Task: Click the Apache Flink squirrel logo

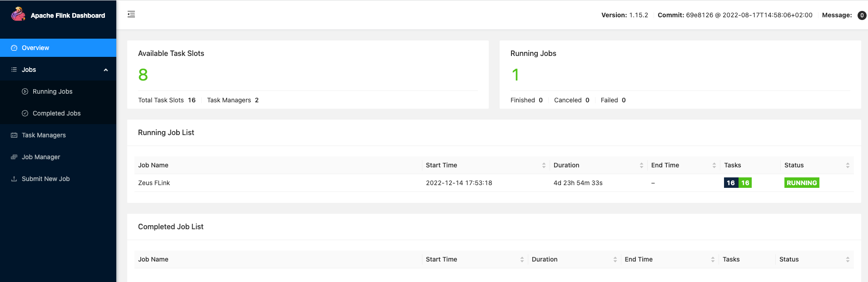Action: coord(18,15)
